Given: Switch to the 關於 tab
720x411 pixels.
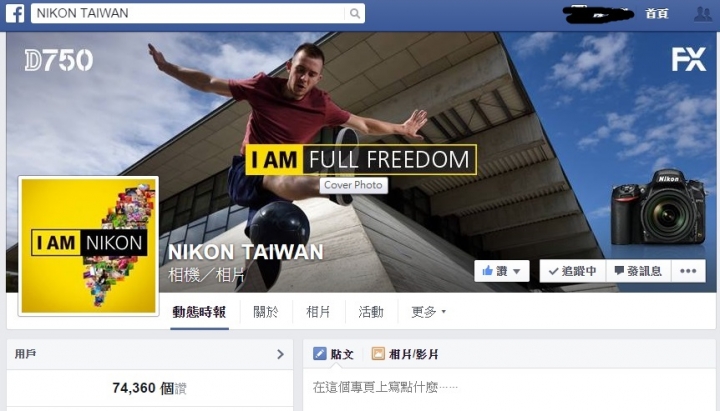Looking at the screenshot, I should pyautogui.click(x=266, y=312).
